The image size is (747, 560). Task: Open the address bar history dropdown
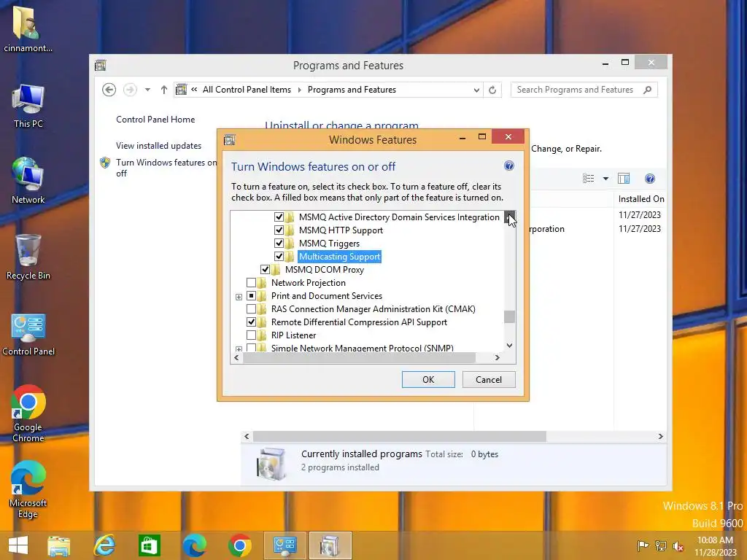[476, 90]
